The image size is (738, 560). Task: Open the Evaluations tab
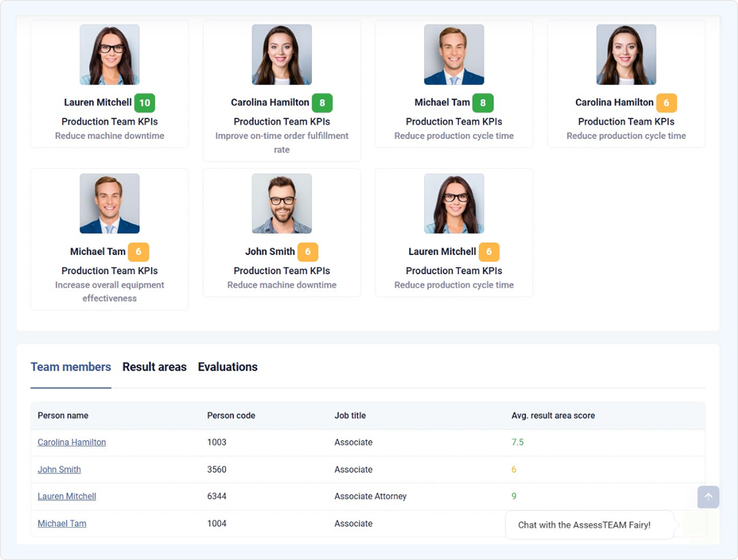[228, 367]
